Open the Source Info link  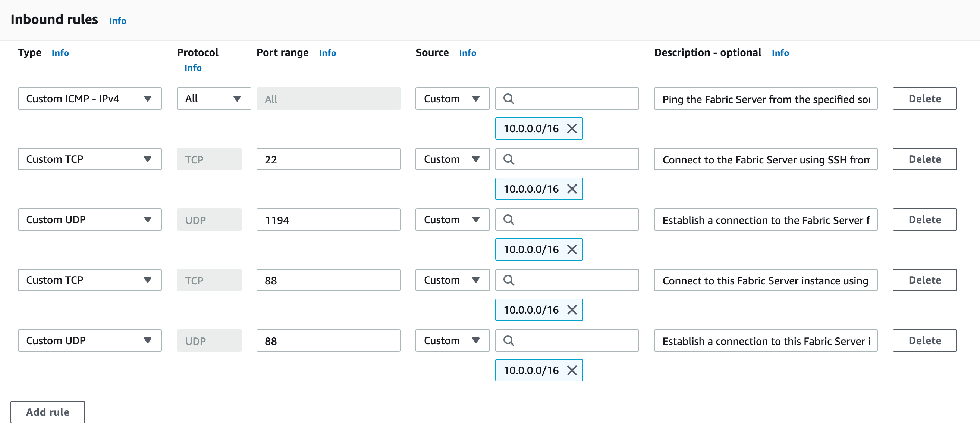467,53
